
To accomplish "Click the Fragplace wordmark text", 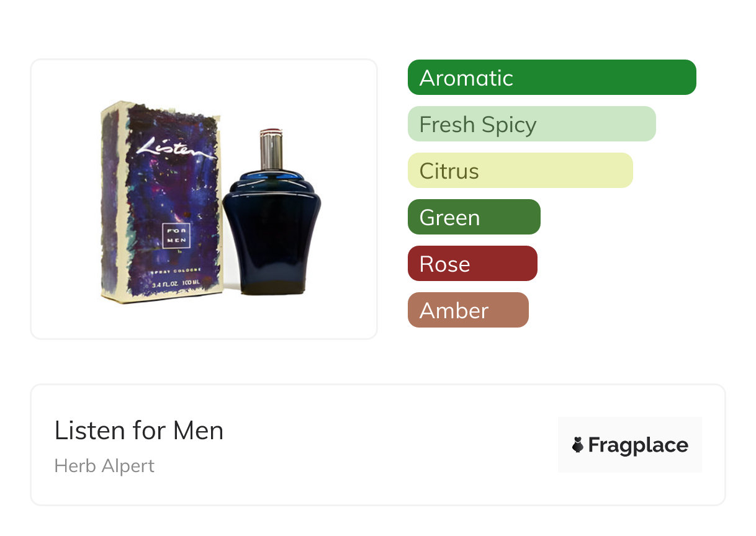I will [x=637, y=445].
